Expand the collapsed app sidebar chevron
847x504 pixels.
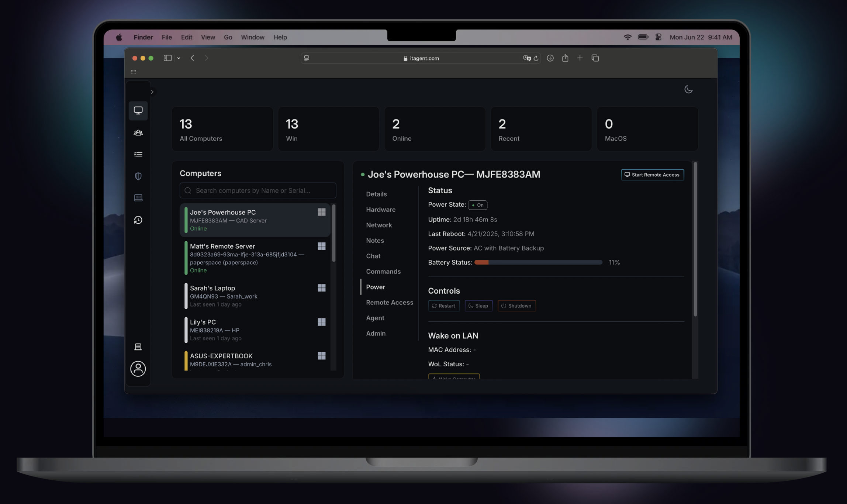152,92
